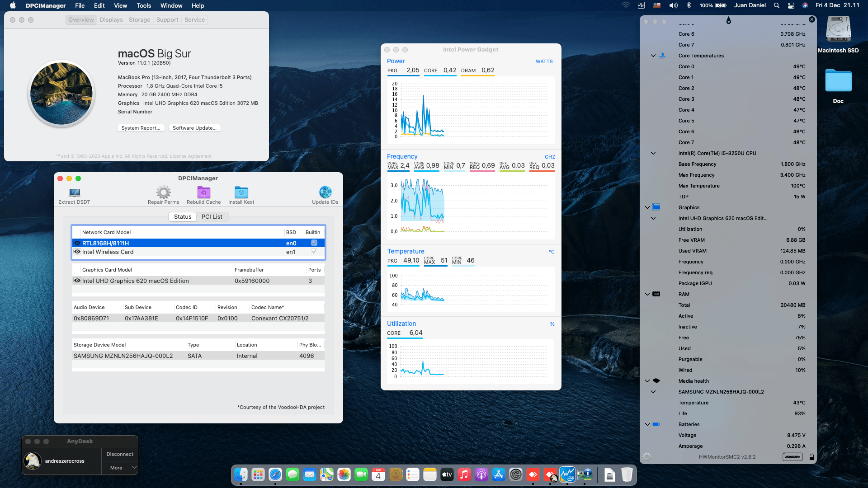Click the 2500MHz frequency control

tap(792, 457)
